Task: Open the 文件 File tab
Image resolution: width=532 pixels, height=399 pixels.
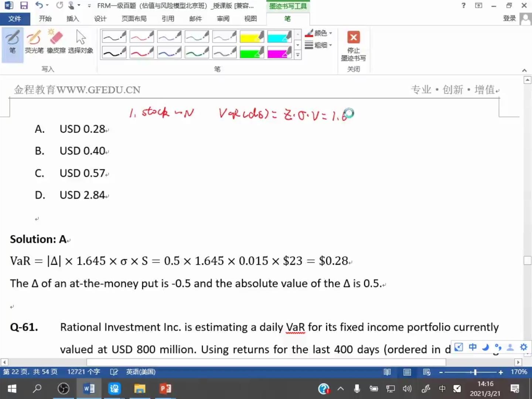Action: (15, 19)
